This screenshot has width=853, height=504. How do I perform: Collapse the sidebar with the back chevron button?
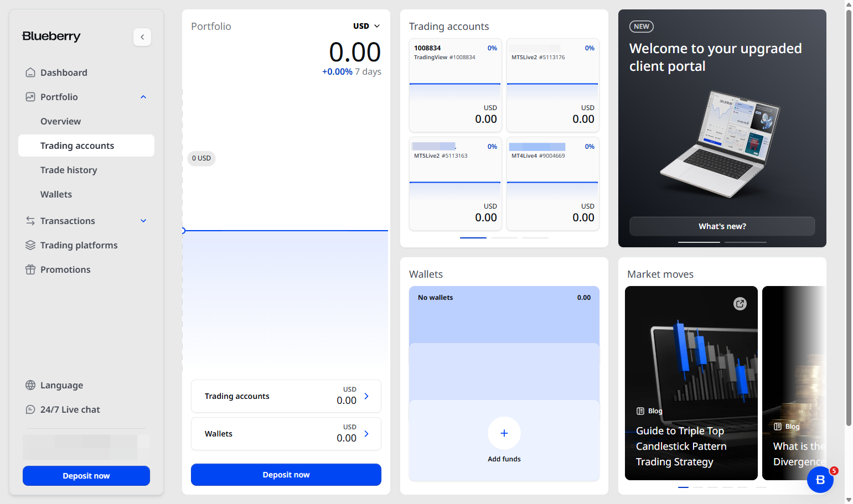point(142,37)
